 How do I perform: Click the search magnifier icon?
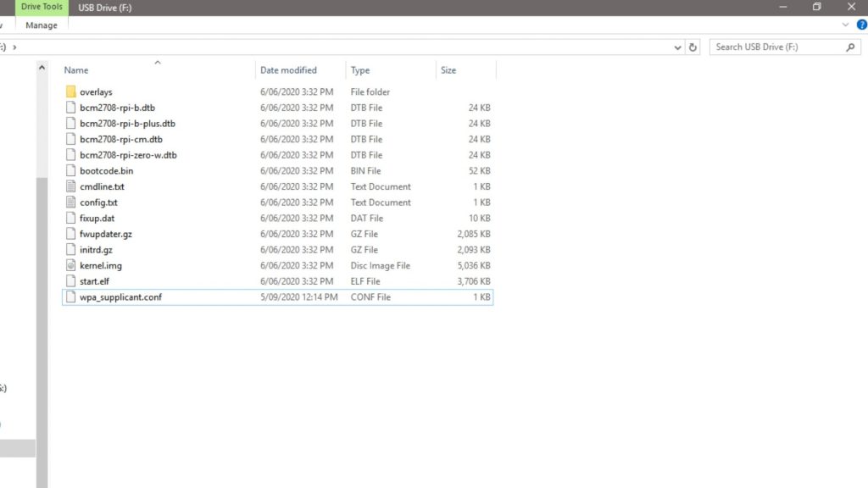(x=851, y=47)
